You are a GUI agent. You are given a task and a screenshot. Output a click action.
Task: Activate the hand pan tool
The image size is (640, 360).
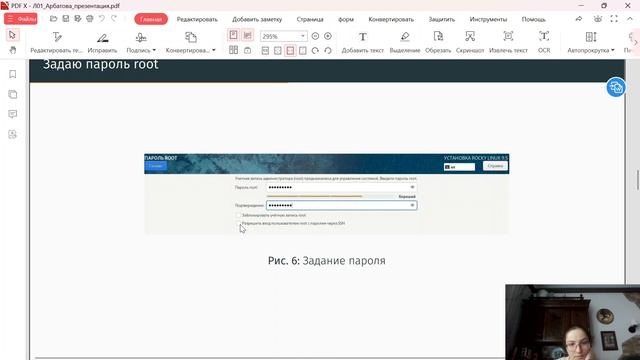[13, 50]
